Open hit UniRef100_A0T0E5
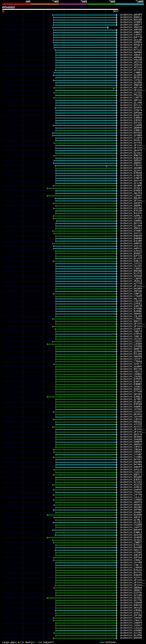The width and height of the screenshot is (146, 644). point(131,70)
